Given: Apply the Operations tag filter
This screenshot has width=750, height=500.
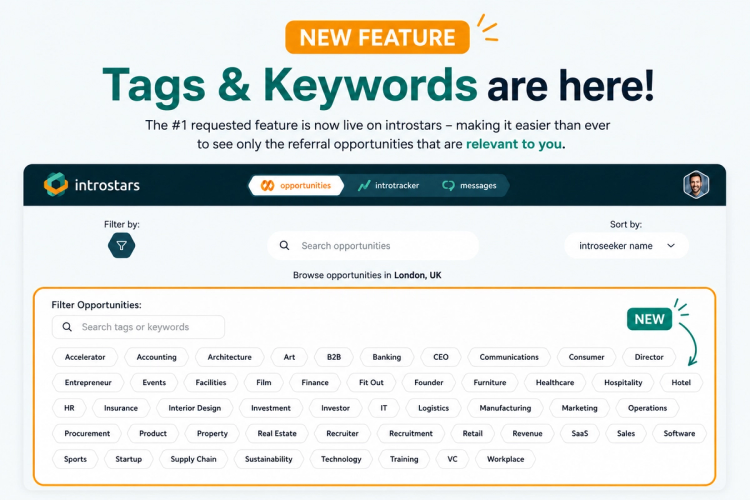Looking at the screenshot, I should pos(647,408).
